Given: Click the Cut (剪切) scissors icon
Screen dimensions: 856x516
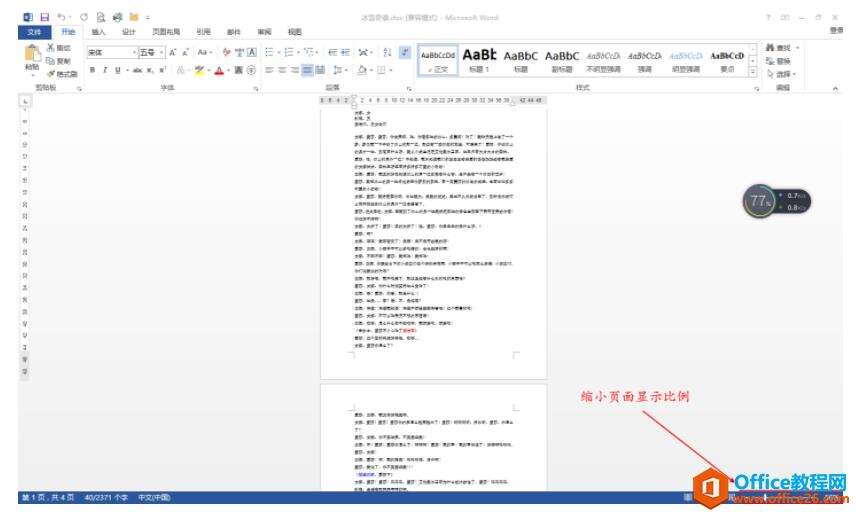Looking at the screenshot, I should pyautogui.click(x=51, y=48).
